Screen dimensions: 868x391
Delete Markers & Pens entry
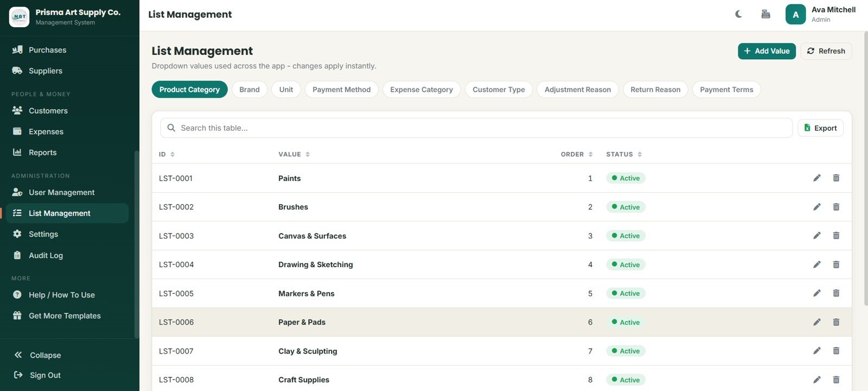tap(836, 293)
